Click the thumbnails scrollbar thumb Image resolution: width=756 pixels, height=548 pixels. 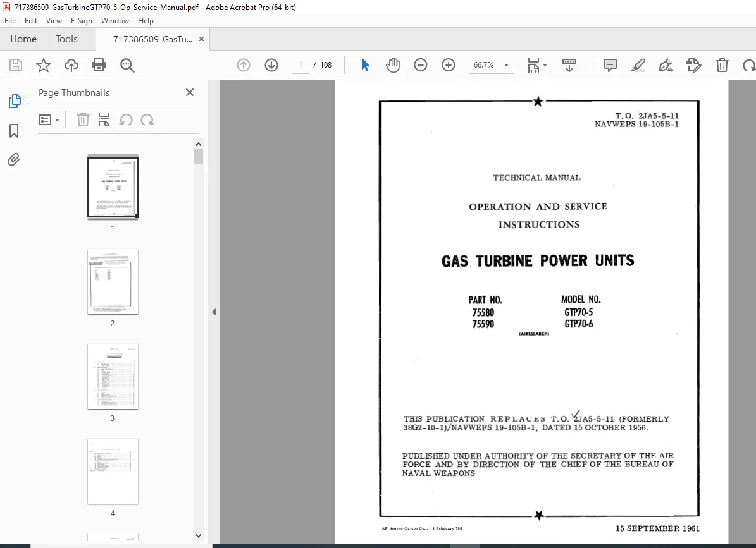tap(198, 157)
